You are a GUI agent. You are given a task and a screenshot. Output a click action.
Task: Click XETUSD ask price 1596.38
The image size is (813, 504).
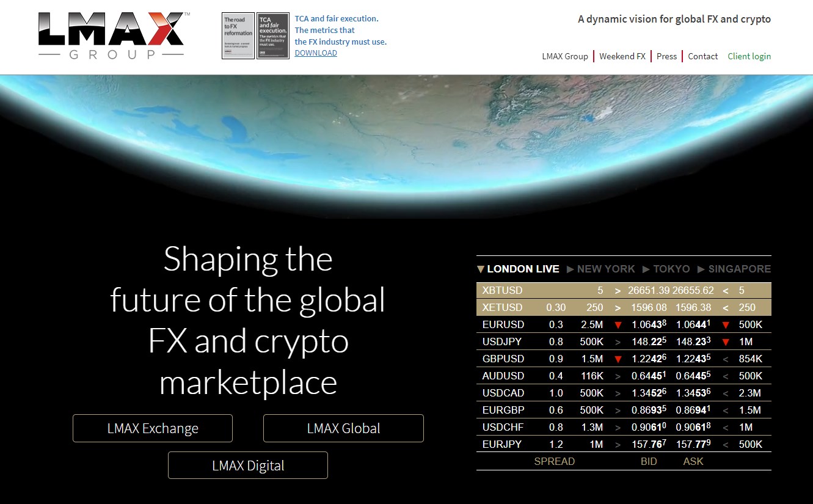coord(693,307)
